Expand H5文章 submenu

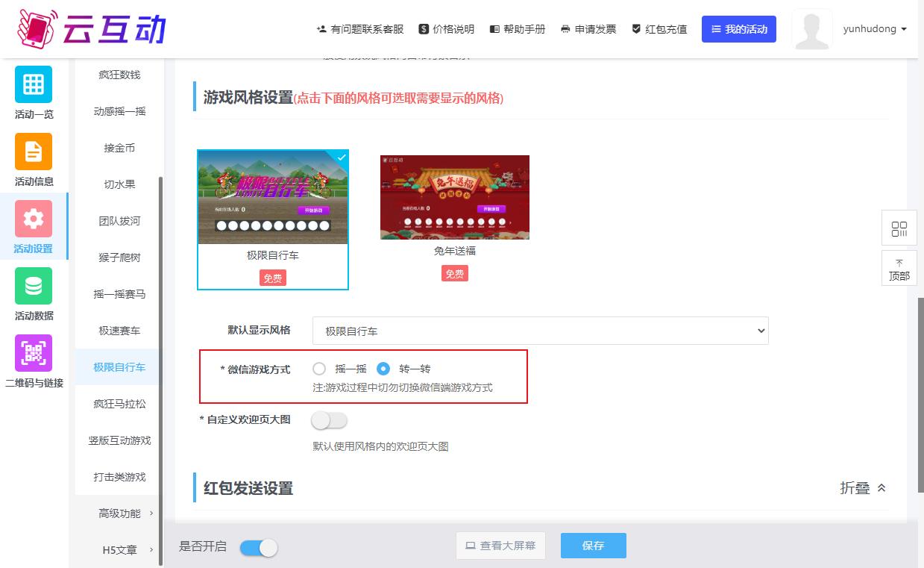[119, 550]
